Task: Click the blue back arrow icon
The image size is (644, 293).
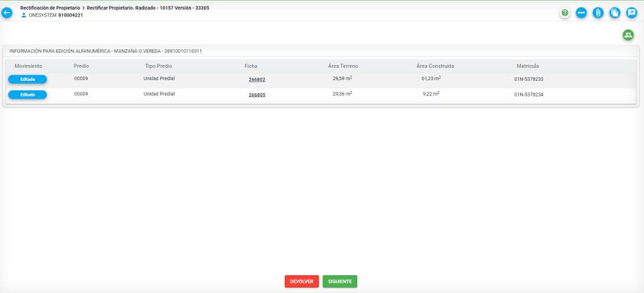Action: click(8, 12)
